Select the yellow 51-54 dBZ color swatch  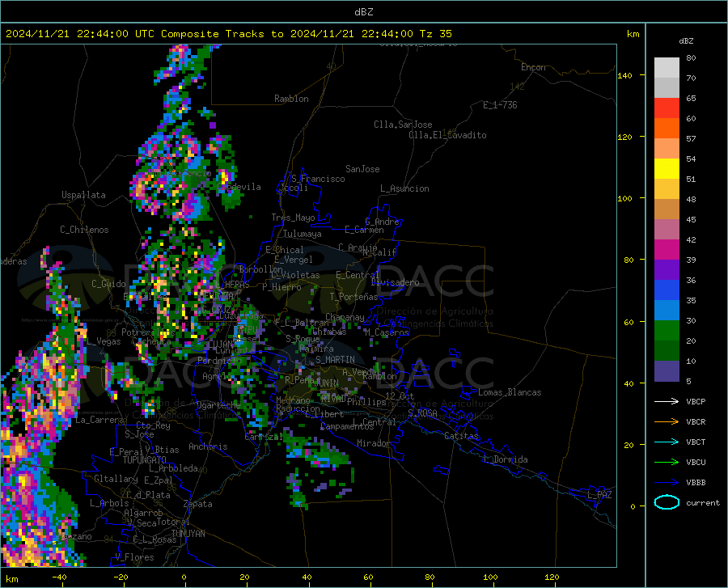pos(667,169)
